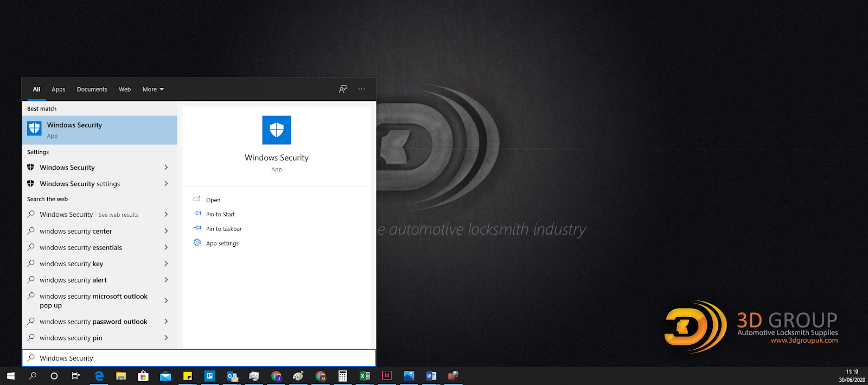Switch to the Apps search tab
The height and width of the screenshot is (385, 868).
click(x=58, y=89)
